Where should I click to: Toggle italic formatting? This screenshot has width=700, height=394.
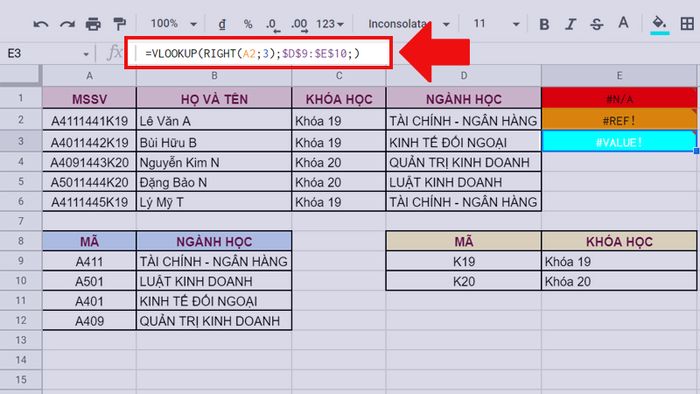571,24
